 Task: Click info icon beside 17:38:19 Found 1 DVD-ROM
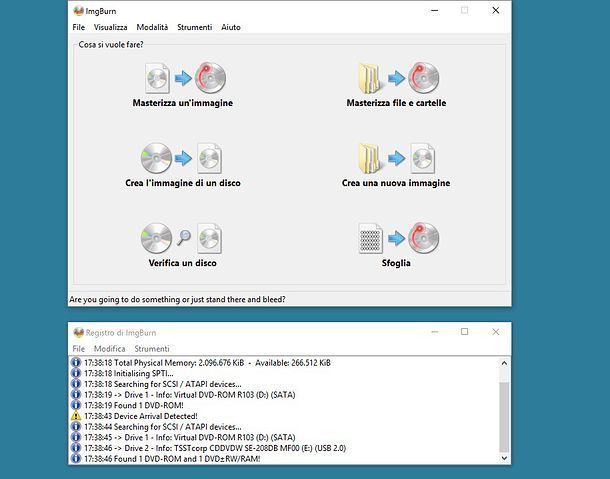tap(76, 405)
